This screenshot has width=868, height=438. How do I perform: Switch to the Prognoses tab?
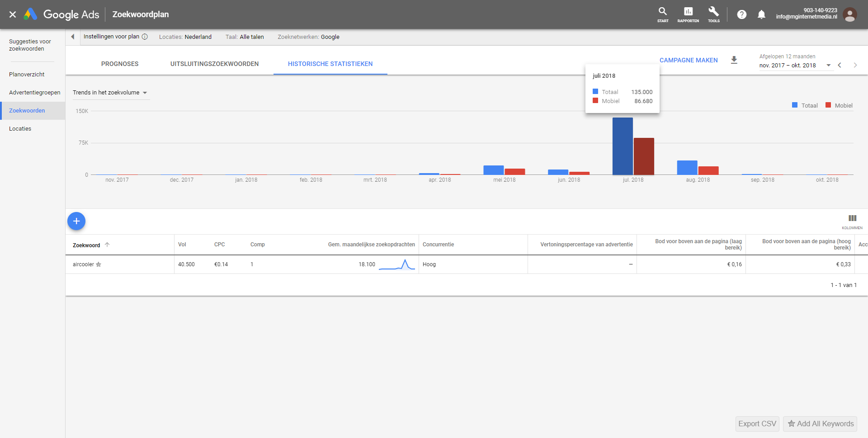tap(120, 64)
